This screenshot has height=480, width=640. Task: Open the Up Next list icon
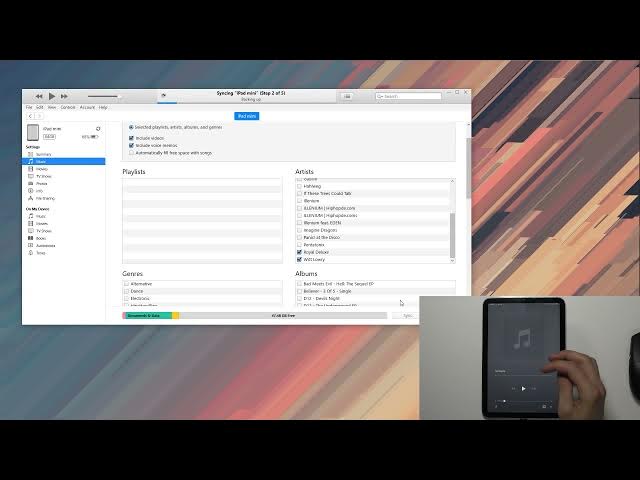click(x=347, y=96)
